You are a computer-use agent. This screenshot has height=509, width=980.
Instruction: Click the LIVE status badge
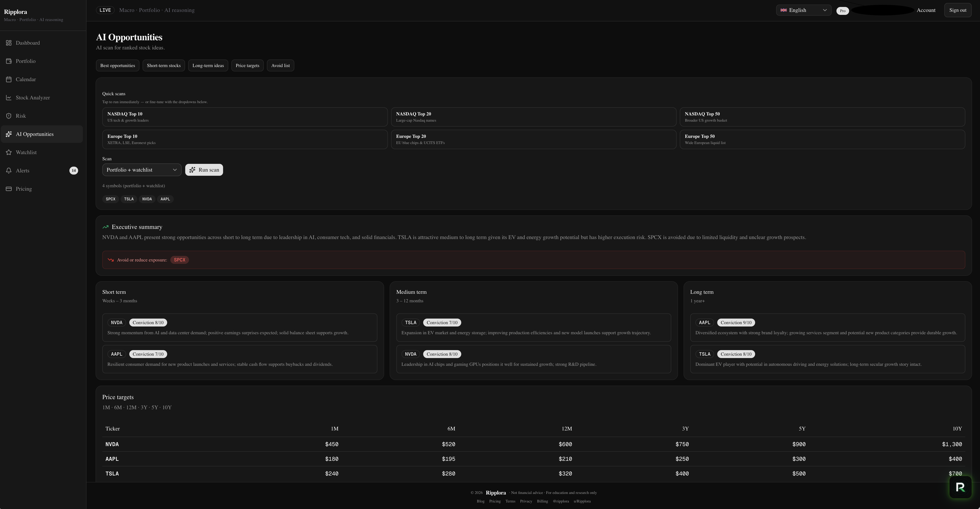[x=105, y=10]
